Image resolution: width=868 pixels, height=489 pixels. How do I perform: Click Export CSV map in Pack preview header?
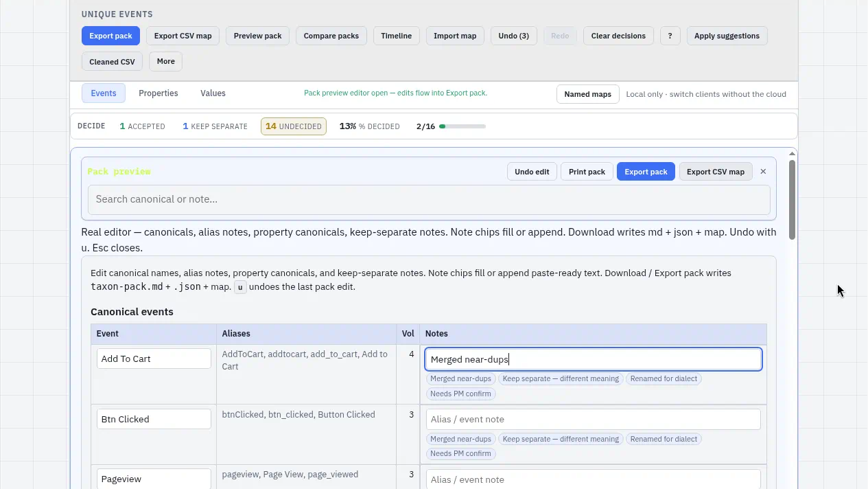(716, 172)
